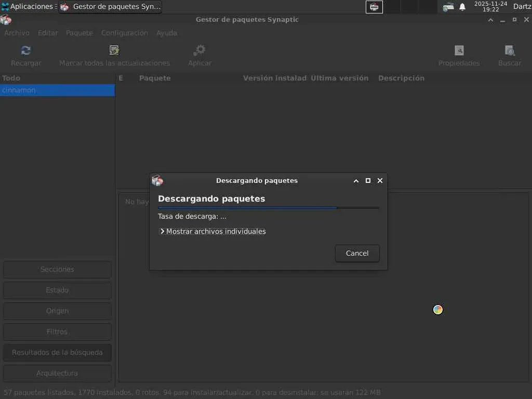532x399 pixels.
Task: Open the Archivo menu
Action: 17,33
